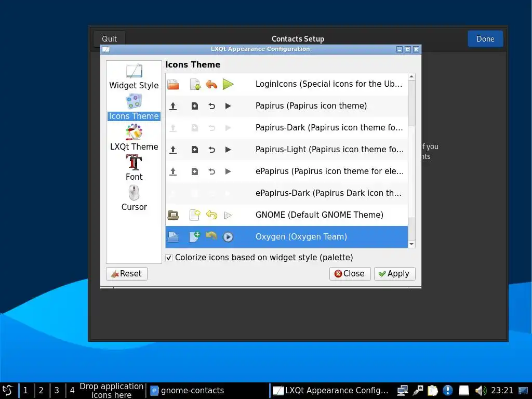This screenshot has height=399, width=532.
Task: Click the Papirus upload arrow preview icon
Action: 173,106
